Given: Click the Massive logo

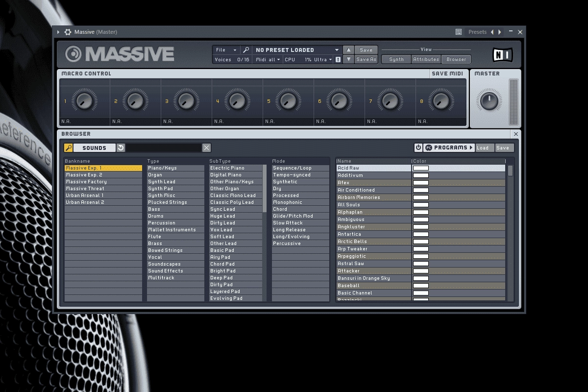Looking at the screenshot, I should [120, 54].
